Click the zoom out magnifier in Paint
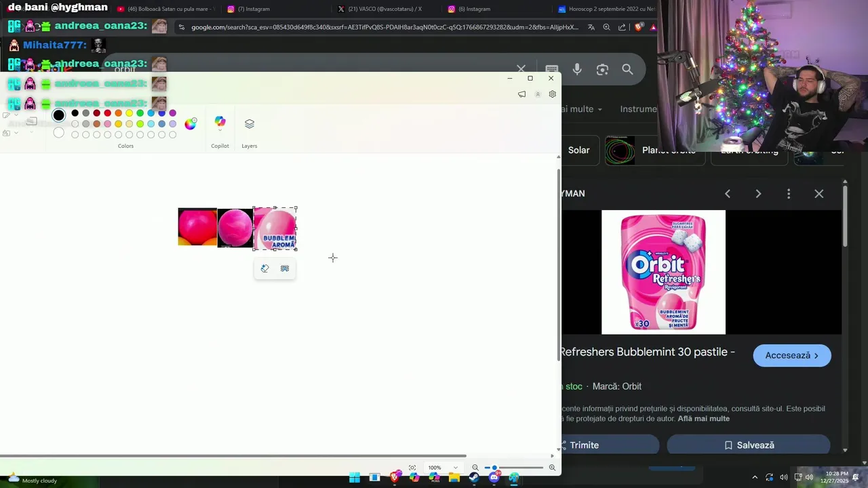 475,468
